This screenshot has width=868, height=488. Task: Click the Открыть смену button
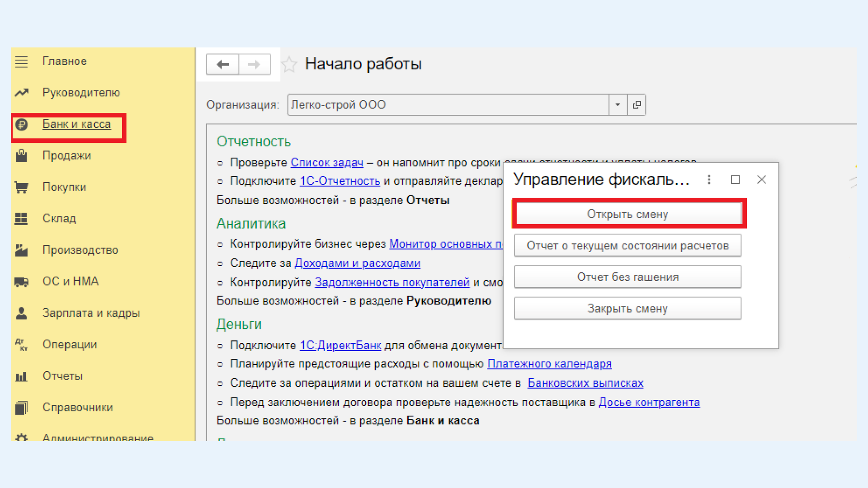(627, 214)
